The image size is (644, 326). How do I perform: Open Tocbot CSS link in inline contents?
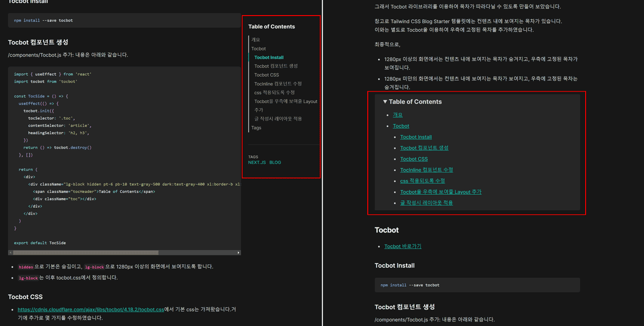click(x=414, y=159)
